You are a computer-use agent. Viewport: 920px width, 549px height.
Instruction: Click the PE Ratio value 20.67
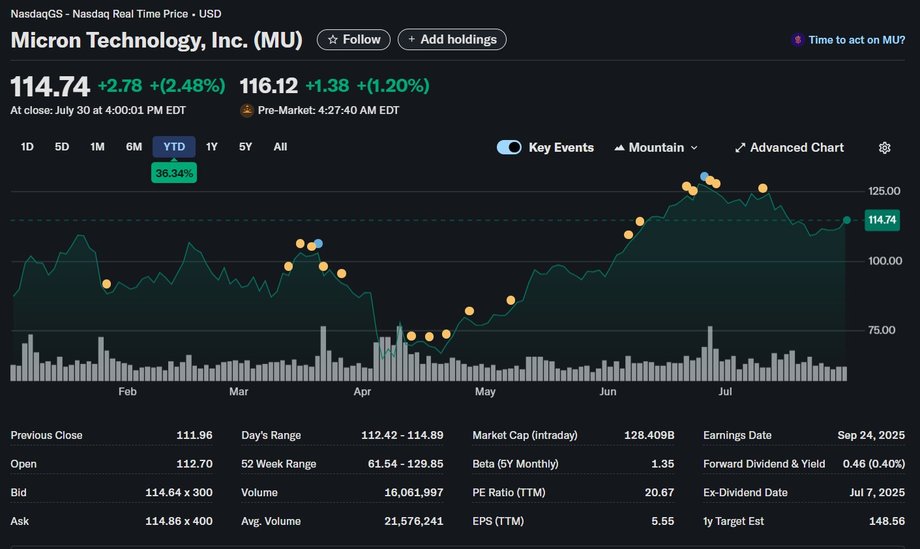(659, 493)
